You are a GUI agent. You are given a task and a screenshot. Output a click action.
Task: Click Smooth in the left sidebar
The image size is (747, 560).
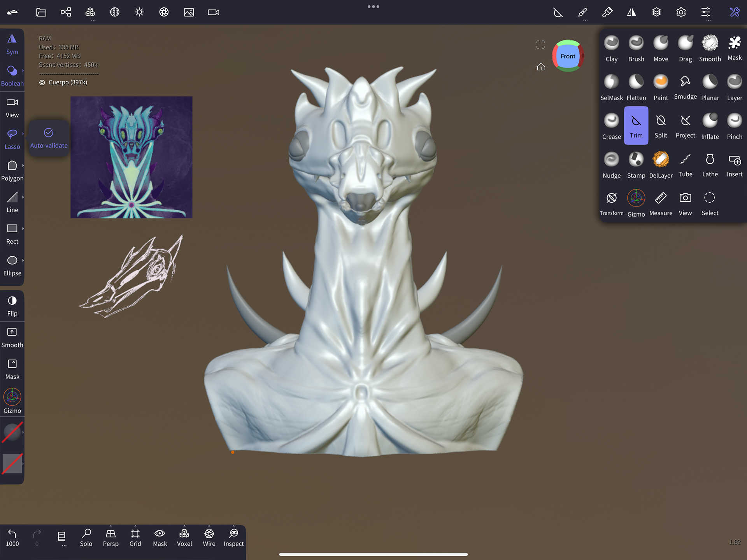12,337
